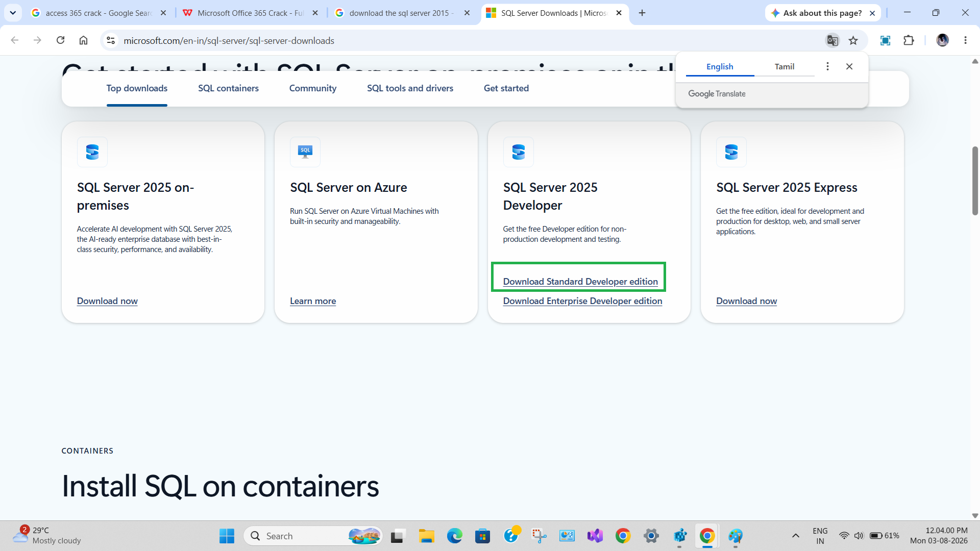Select the Top downloads tab
980x551 pixels.
pos(137,88)
